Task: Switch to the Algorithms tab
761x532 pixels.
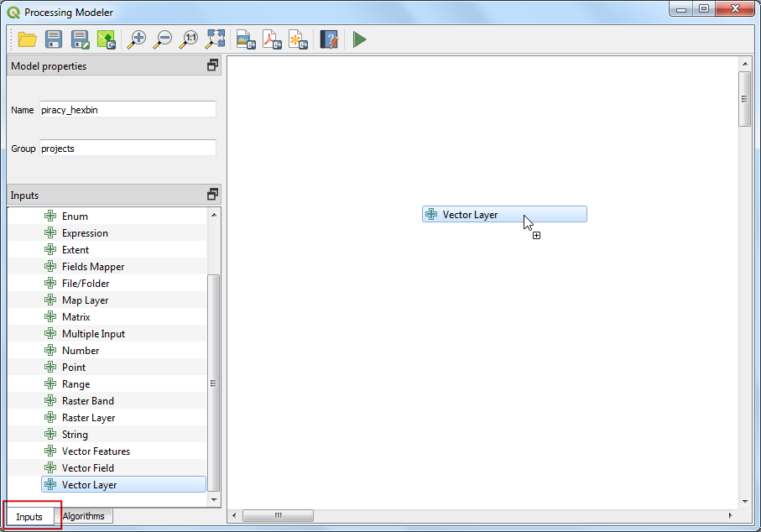Action: point(83,516)
